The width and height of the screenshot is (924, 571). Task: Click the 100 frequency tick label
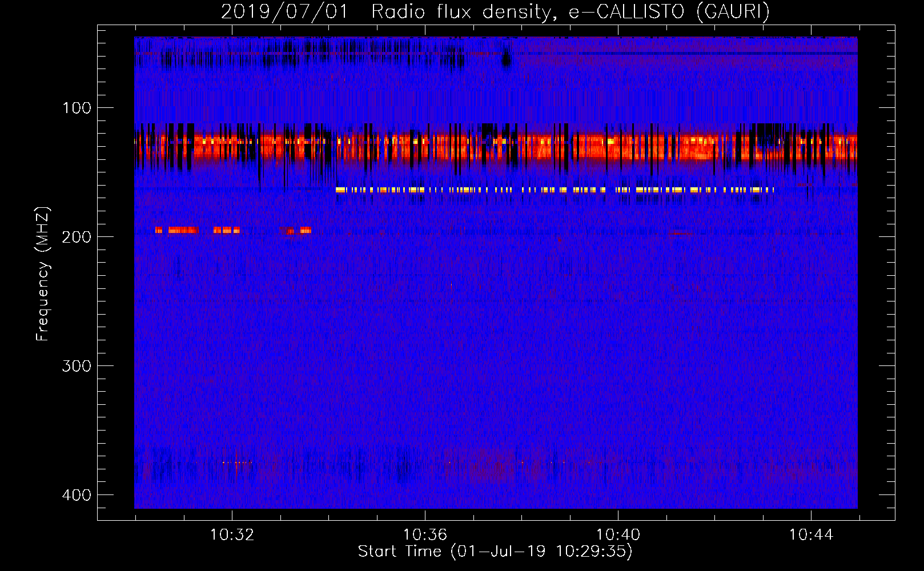[x=77, y=108]
